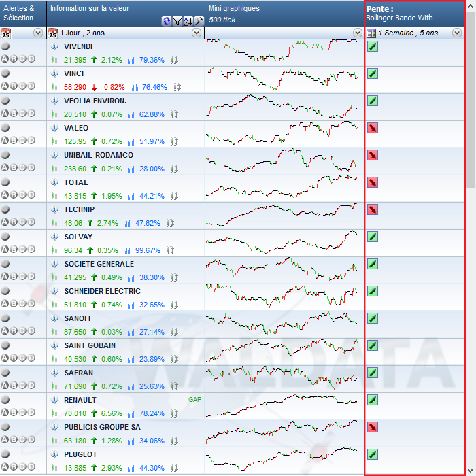The width and height of the screenshot is (476, 476).
Task: Open the tools hammer icon
Action: coord(199,21)
